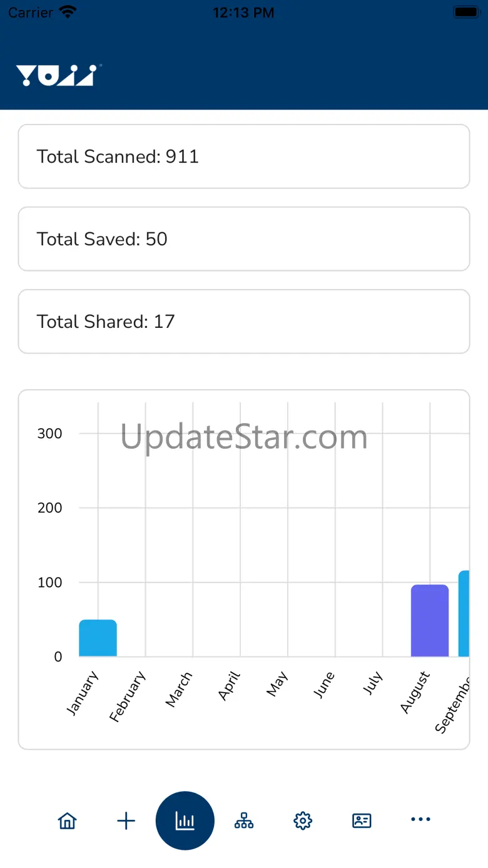Tap the Wi-Fi status icon
488x868 pixels.
click(68, 12)
